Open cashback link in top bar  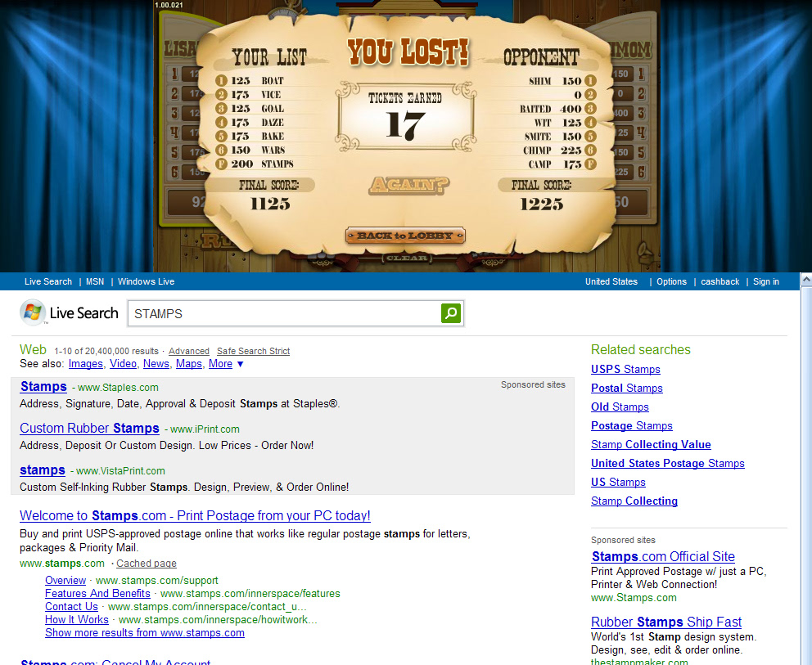720,281
